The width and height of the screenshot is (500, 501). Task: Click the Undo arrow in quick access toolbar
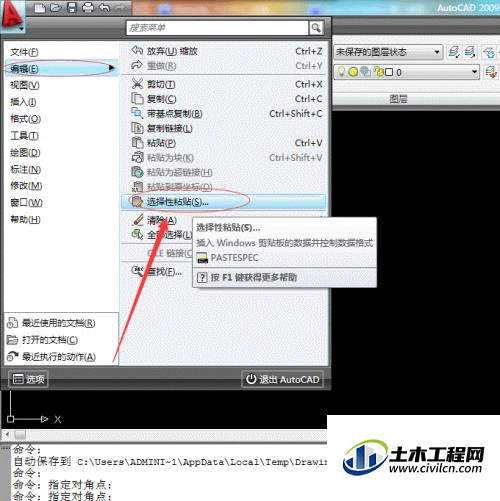coord(104,7)
